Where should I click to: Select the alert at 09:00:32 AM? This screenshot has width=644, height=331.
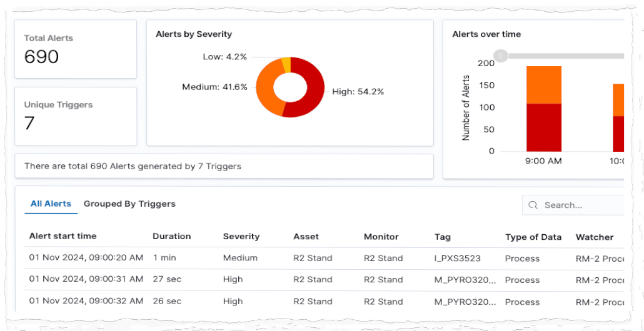click(325, 302)
